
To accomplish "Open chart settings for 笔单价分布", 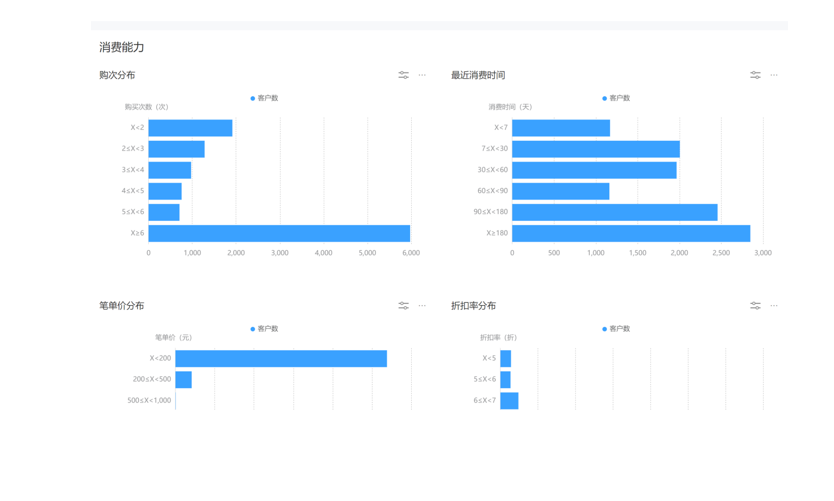I will tap(403, 306).
